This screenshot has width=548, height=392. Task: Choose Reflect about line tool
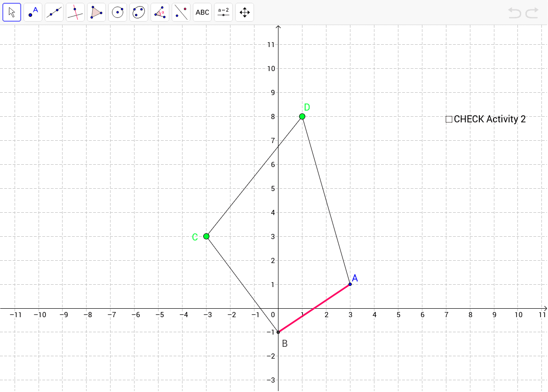pos(181,12)
